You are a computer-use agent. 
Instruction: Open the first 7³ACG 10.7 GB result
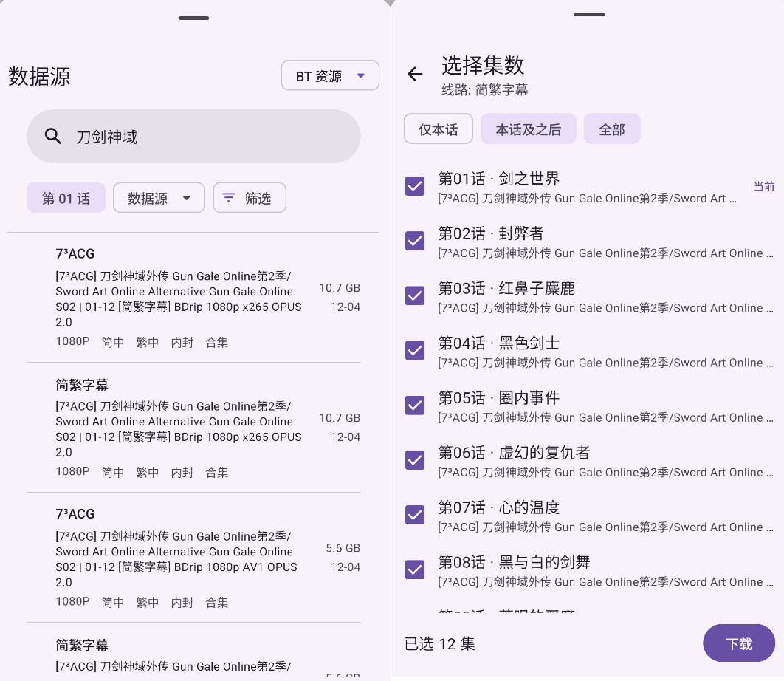[x=193, y=298]
